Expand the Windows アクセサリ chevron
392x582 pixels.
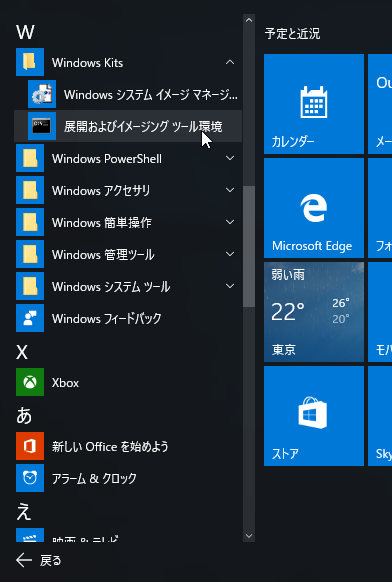click(230, 190)
